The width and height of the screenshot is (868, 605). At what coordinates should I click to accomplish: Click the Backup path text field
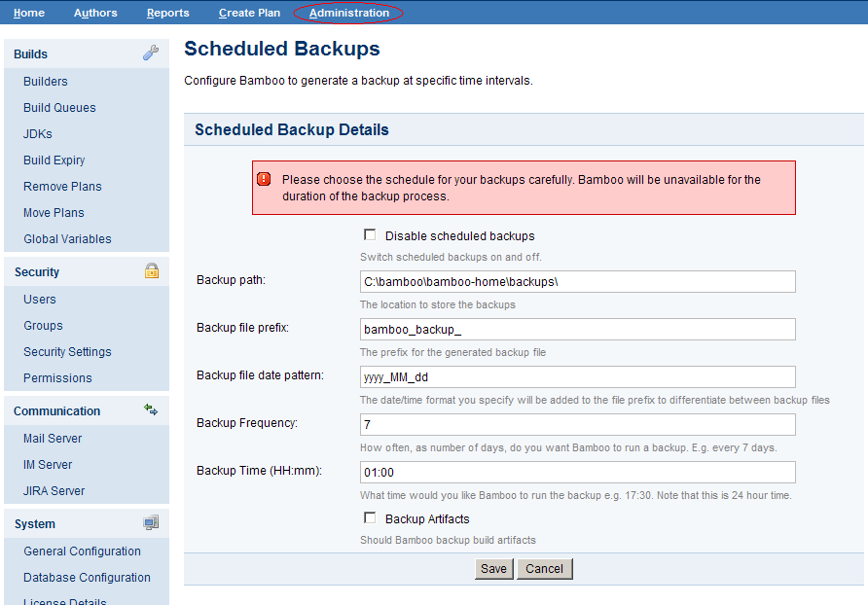[x=577, y=282]
